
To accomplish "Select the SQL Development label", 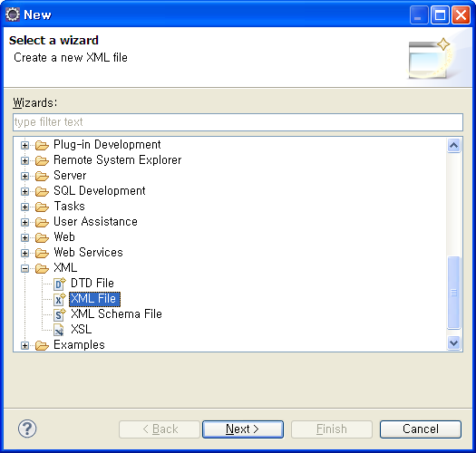I will pyautogui.click(x=99, y=191).
